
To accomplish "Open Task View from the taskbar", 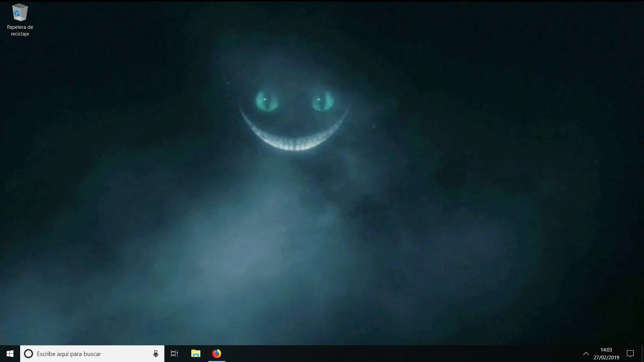I will [x=174, y=354].
